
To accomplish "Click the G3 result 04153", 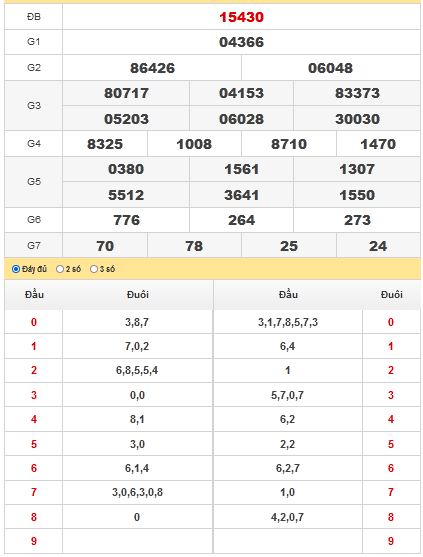I will [x=241, y=93].
